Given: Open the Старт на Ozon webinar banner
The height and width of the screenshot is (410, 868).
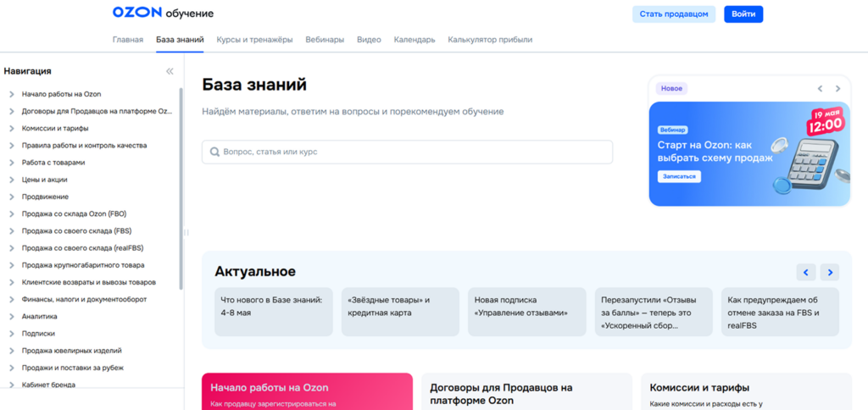Looking at the screenshot, I should [749, 154].
